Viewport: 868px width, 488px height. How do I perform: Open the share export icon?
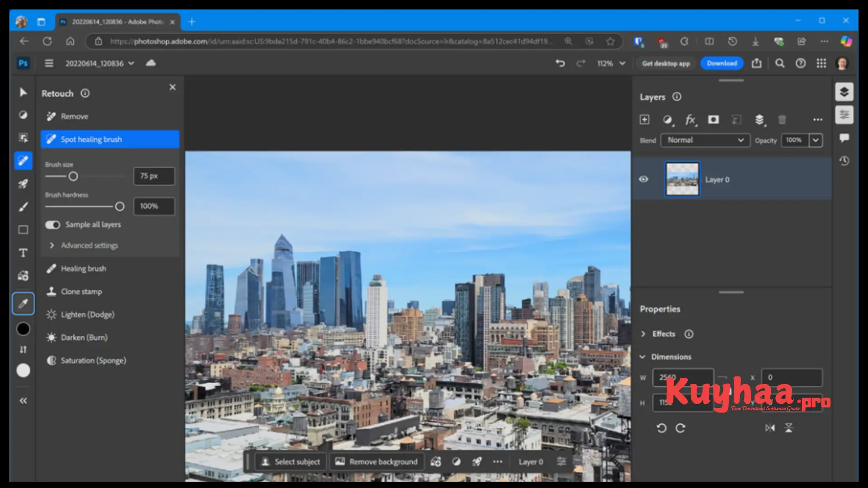point(756,63)
